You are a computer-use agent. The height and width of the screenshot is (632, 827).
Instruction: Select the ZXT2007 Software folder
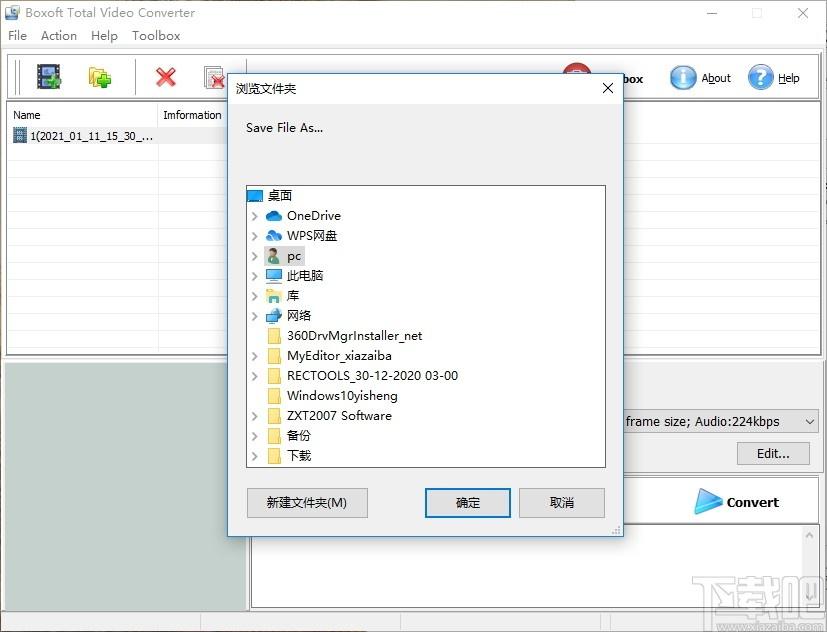339,416
